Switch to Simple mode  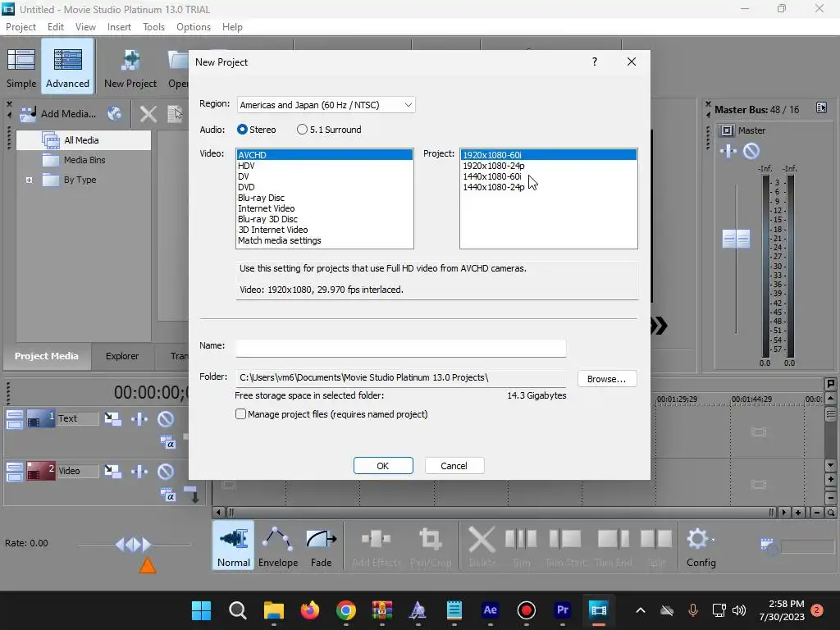tap(21, 67)
